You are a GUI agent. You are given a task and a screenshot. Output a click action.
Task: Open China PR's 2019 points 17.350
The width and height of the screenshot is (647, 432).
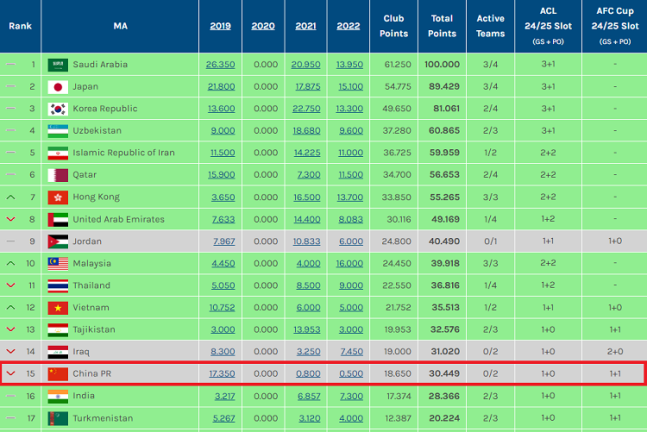pyautogui.click(x=222, y=373)
